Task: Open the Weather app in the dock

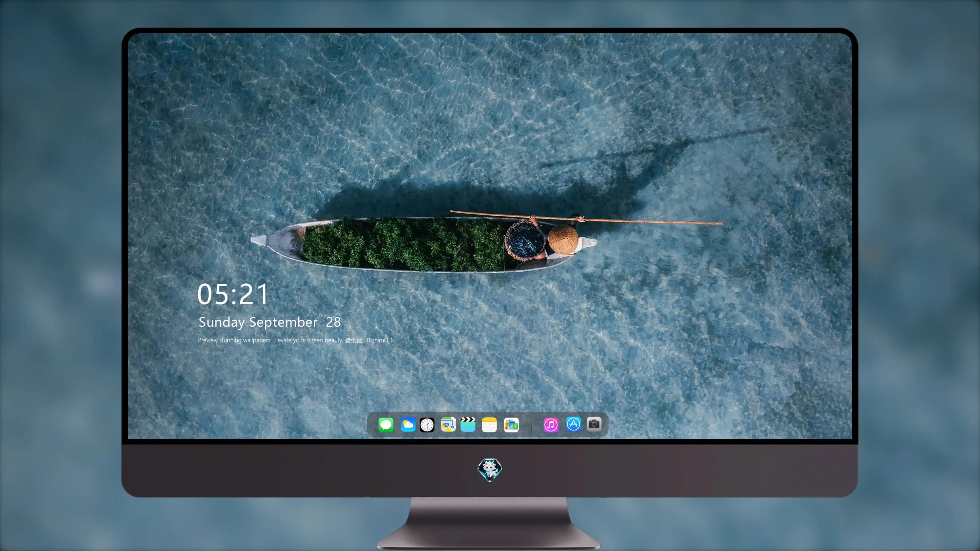Action: [408, 424]
